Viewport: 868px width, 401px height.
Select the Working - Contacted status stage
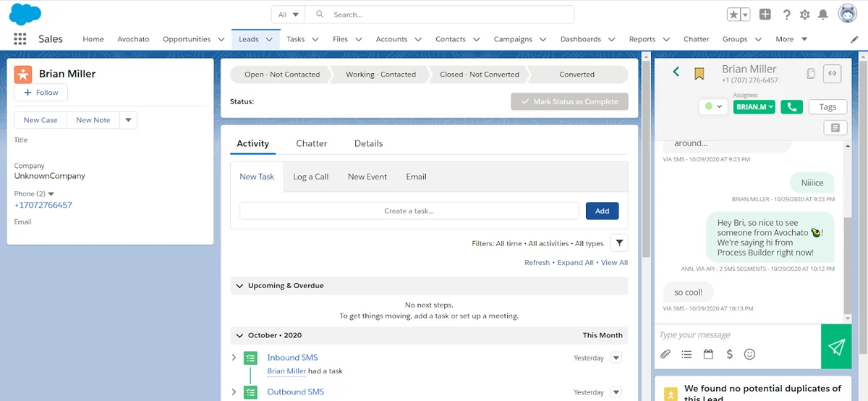pos(380,75)
